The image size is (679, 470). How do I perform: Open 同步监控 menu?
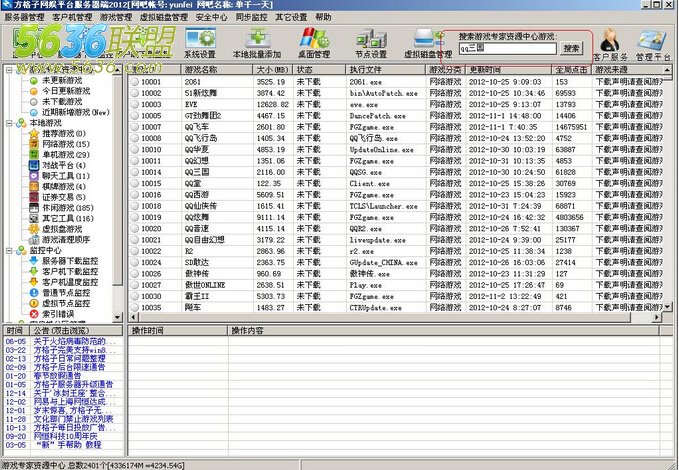[251, 17]
